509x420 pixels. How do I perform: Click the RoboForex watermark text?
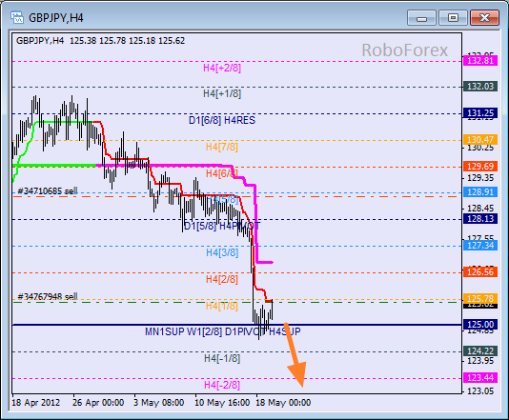[404, 50]
